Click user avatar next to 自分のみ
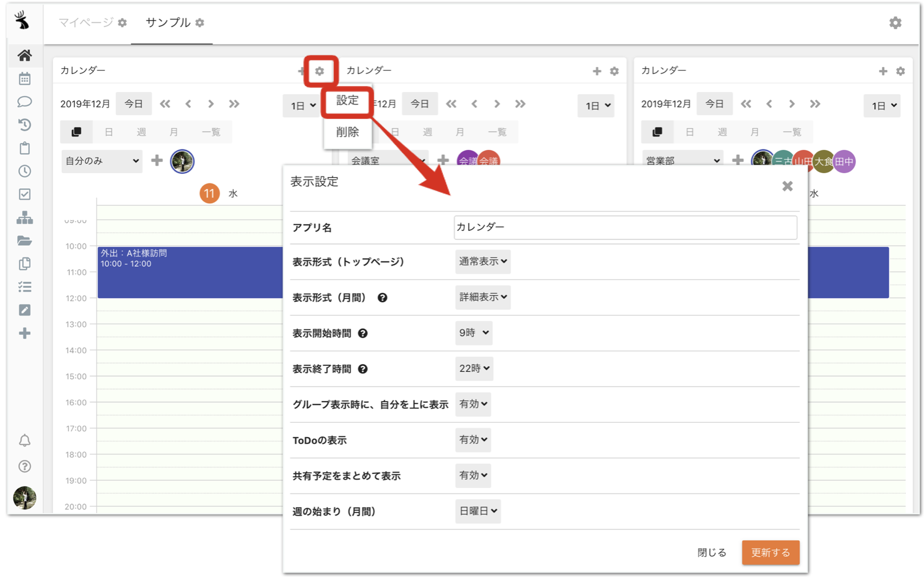 click(x=182, y=161)
